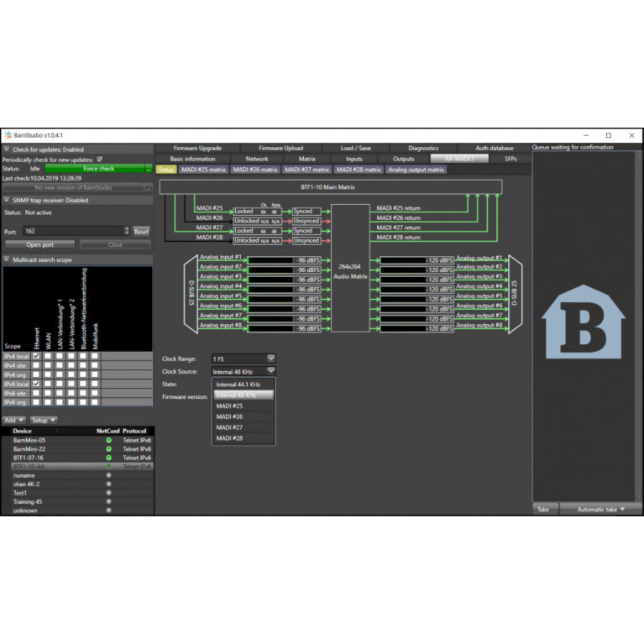Click the Analog input #8 level meter
The width and height of the screenshot is (644, 644).
tap(285, 328)
